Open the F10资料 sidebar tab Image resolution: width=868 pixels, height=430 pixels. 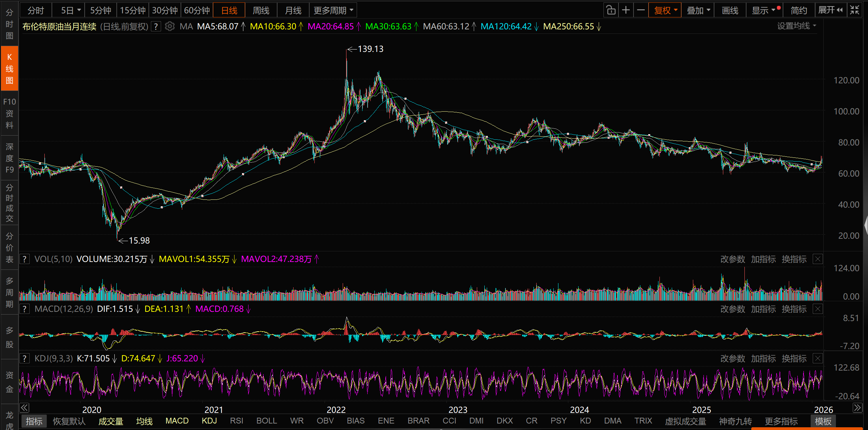[x=10, y=113]
